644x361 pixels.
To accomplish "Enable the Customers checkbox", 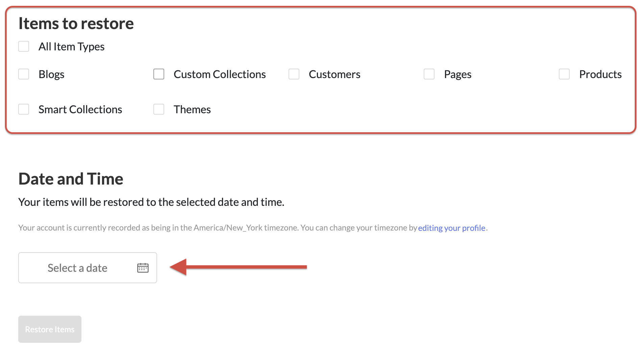I will pos(294,74).
